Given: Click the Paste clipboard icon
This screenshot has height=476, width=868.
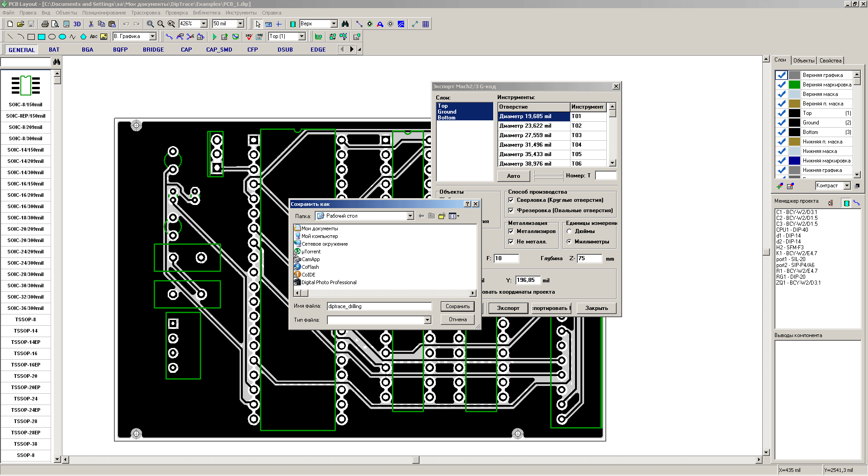Looking at the screenshot, I should point(112,24).
